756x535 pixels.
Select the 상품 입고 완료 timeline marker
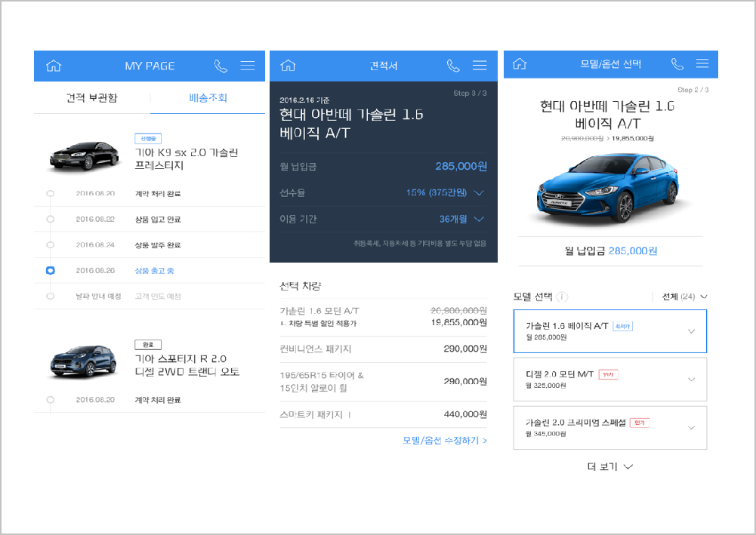pos(50,219)
